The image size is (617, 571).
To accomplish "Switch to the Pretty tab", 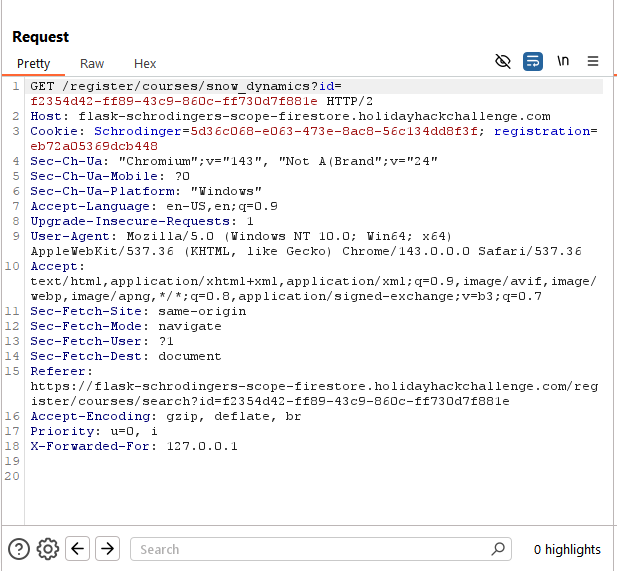I will tap(33, 63).
